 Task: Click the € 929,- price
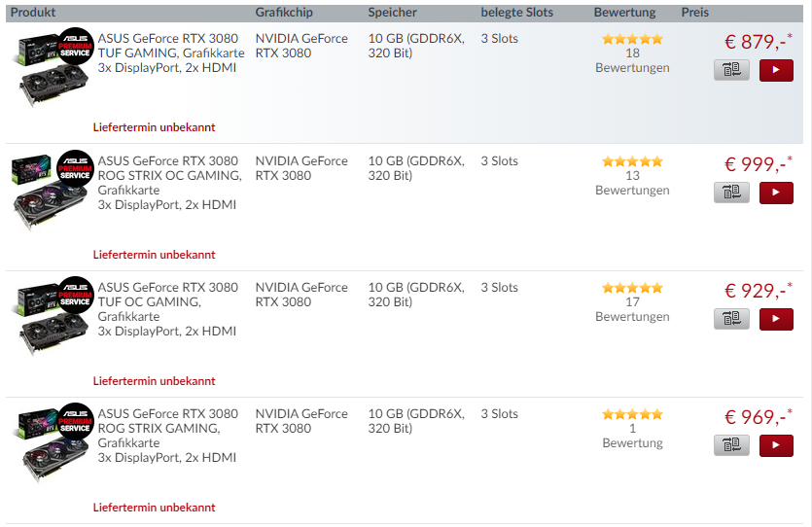(x=758, y=291)
